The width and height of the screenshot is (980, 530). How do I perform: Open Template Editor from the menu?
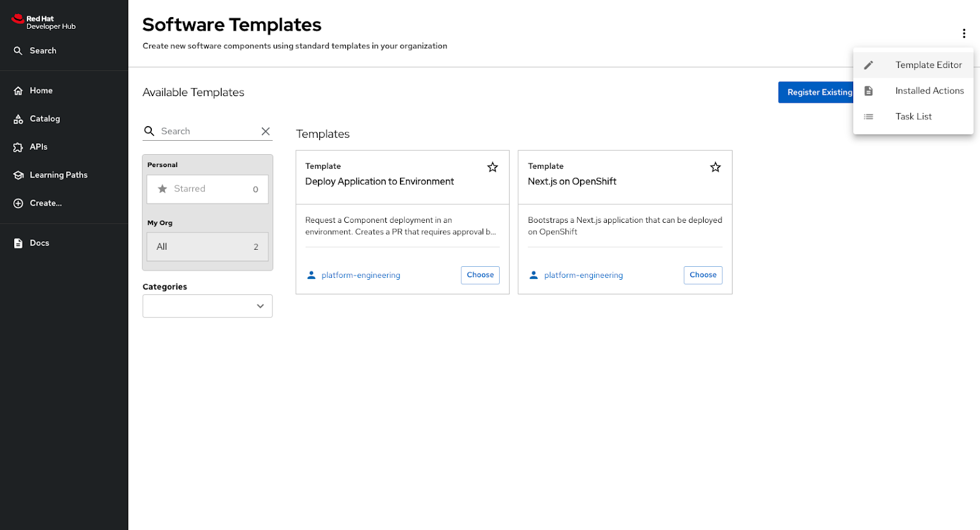(x=913, y=65)
